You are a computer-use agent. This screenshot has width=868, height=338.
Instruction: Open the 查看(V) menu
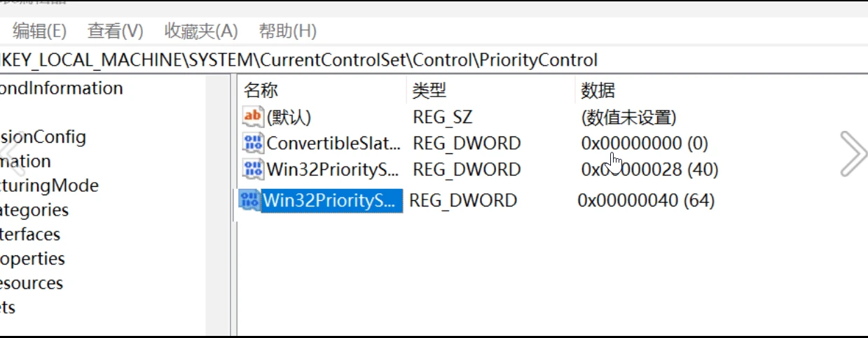click(115, 31)
